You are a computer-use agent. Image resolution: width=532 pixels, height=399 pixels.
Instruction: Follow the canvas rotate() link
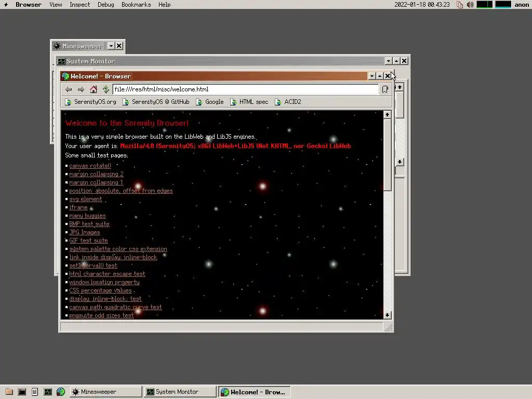coord(90,166)
